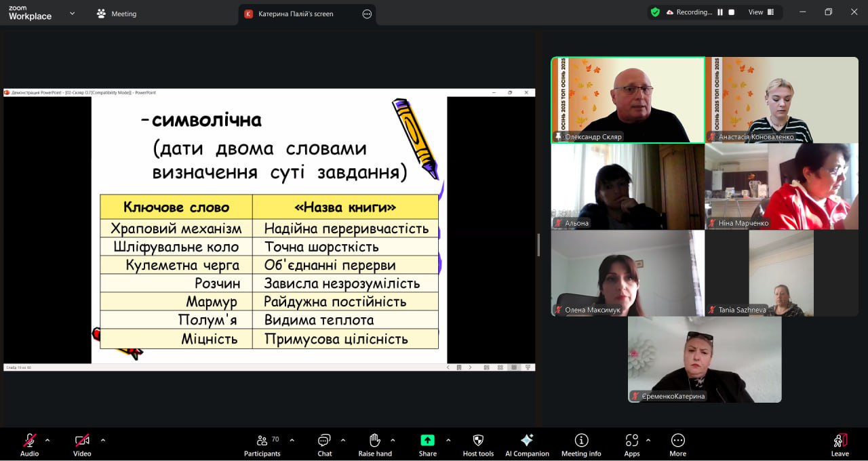Expand the Video options arrow

[x=103, y=440]
